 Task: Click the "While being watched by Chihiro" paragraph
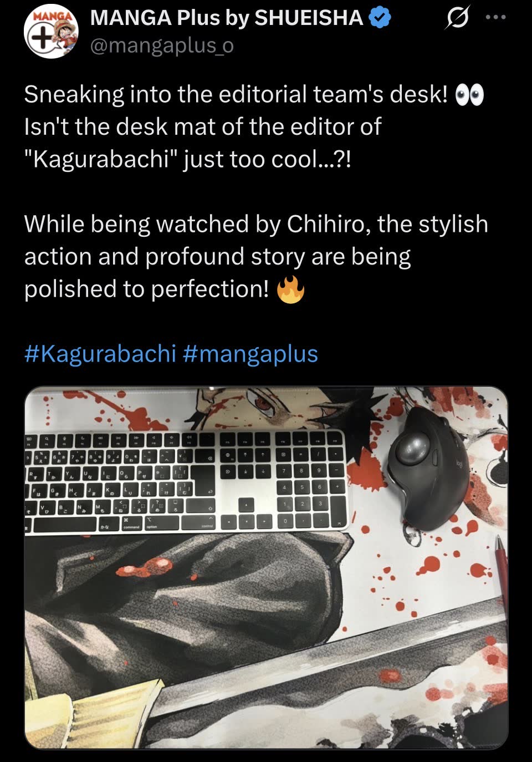click(x=256, y=257)
